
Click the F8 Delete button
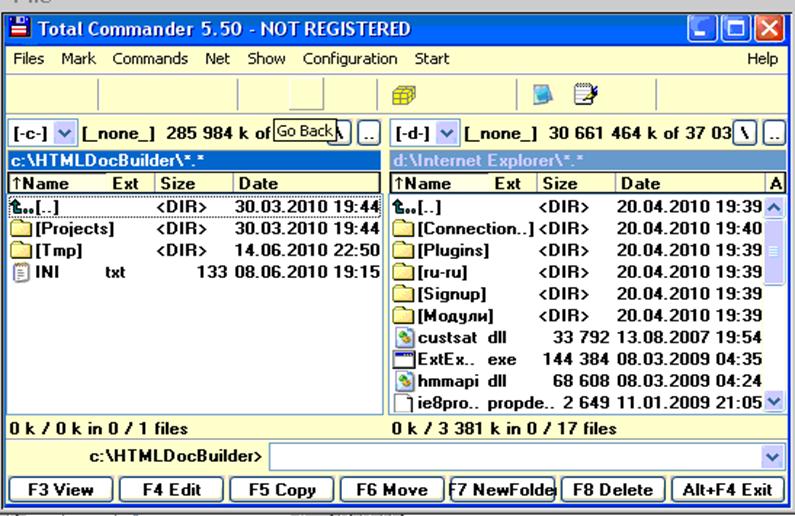click(x=613, y=490)
